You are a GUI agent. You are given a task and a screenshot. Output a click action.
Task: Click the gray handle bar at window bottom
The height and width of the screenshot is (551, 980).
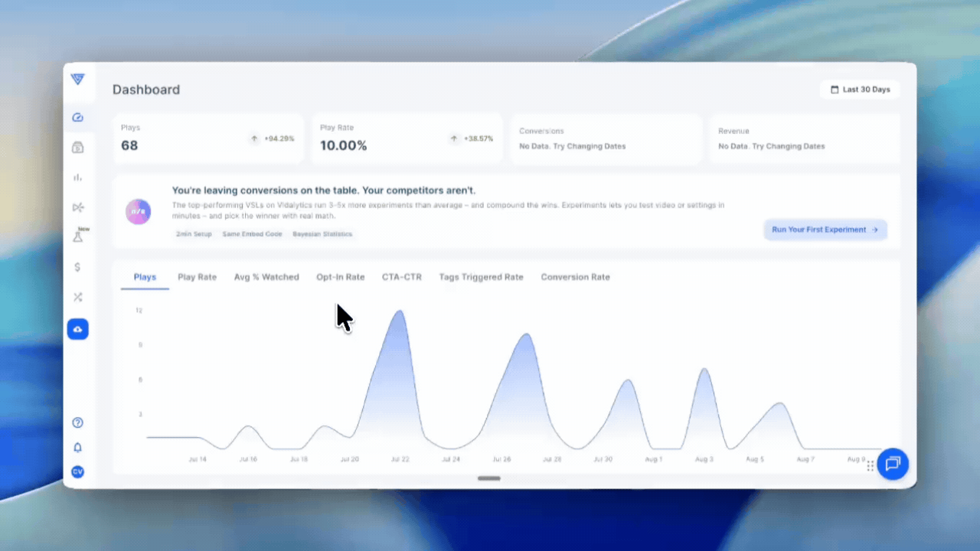(x=489, y=478)
